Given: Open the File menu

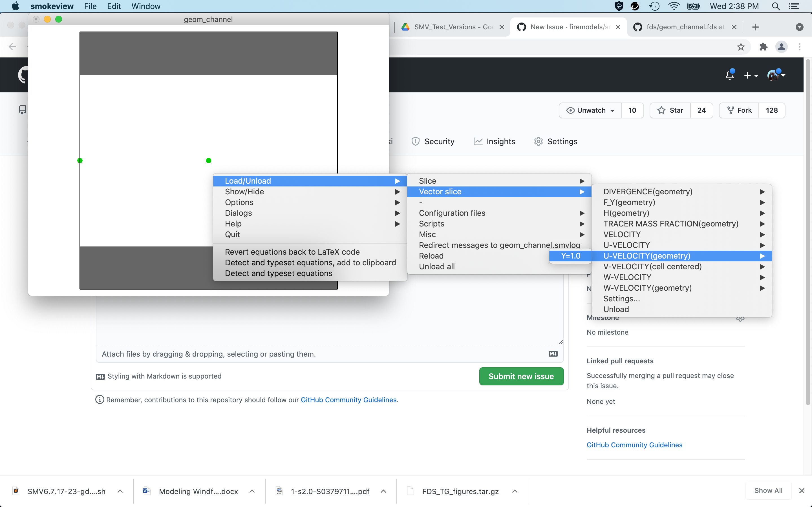Looking at the screenshot, I should click(90, 6).
